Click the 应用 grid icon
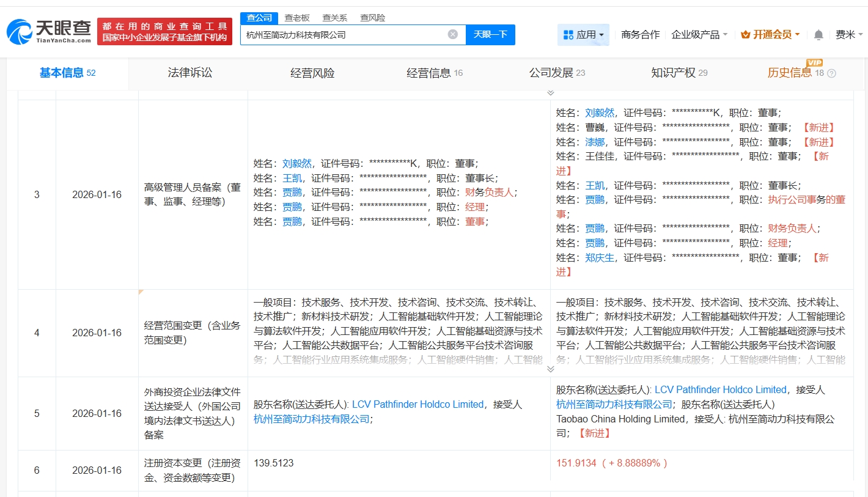Screen dimensions: 868x497 pos(568,35)
